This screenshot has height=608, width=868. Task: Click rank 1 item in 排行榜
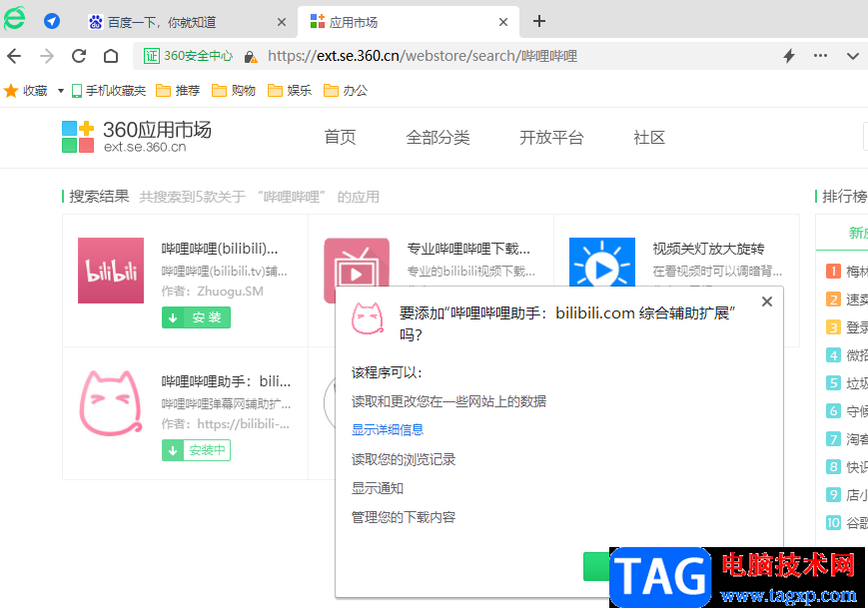point(846,272)
